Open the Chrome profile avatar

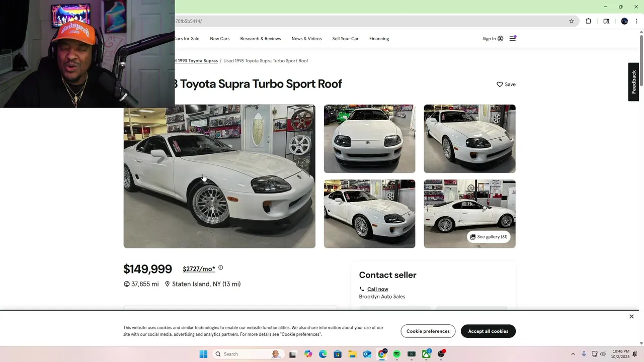coord(624,21)
